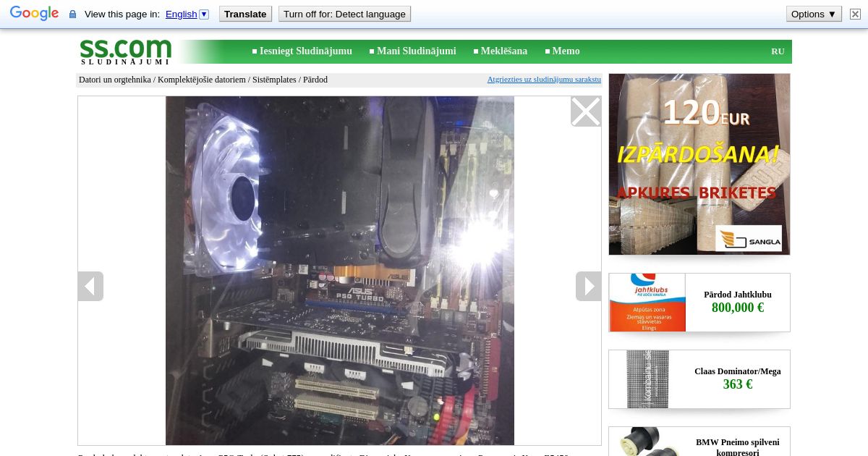The image size is (868, 456).
Task: Open the Pārdod breadcrumb link
Action: (315, 80)
